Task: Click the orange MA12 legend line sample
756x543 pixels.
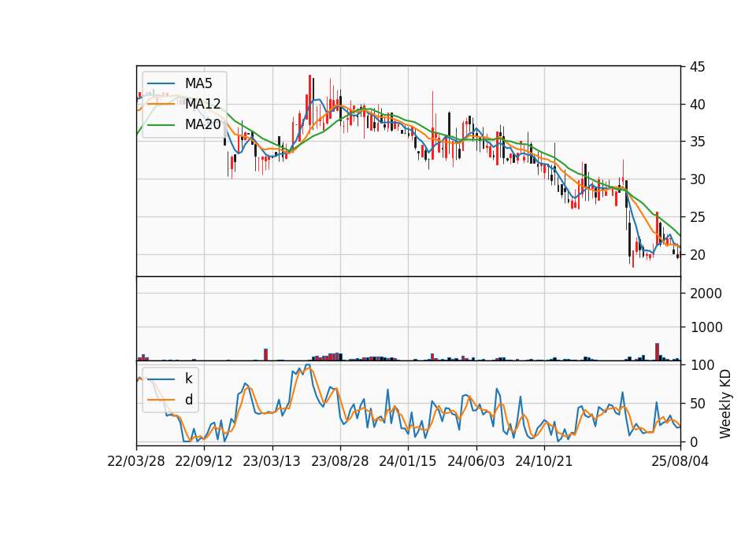Action: [161, 104]
